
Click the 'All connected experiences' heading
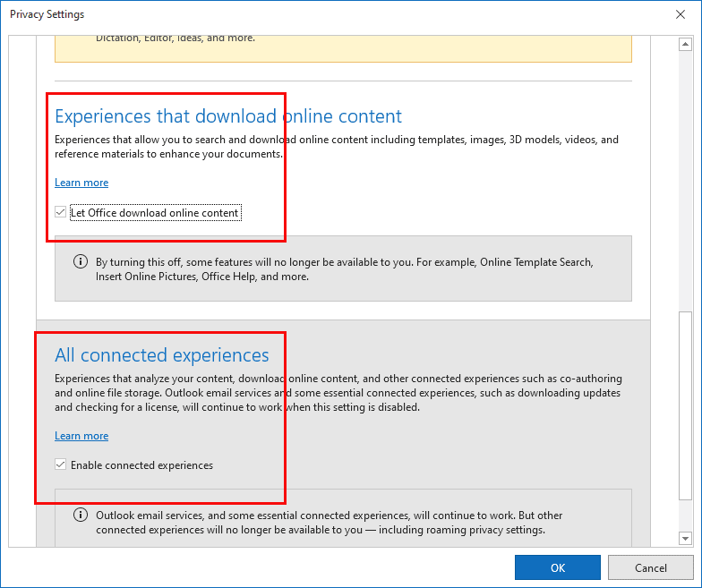coord(161,355)
